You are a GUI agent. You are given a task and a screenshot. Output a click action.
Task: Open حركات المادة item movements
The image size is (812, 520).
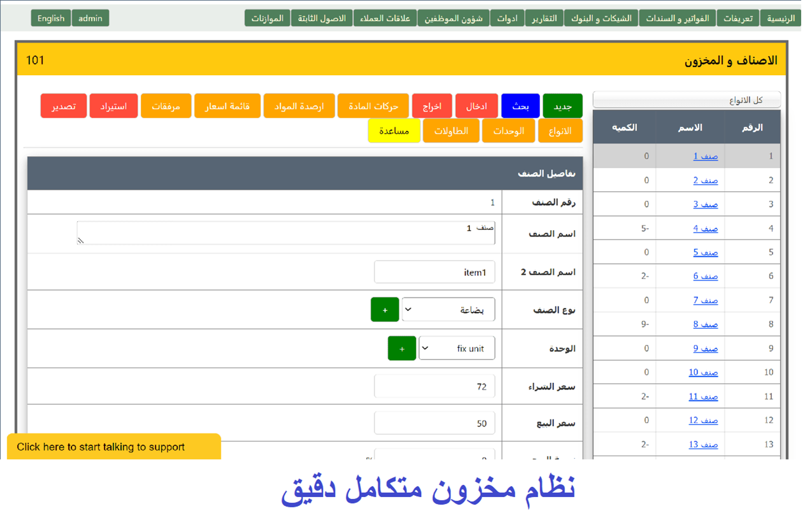pyautogui.click(x=373, y=106)
